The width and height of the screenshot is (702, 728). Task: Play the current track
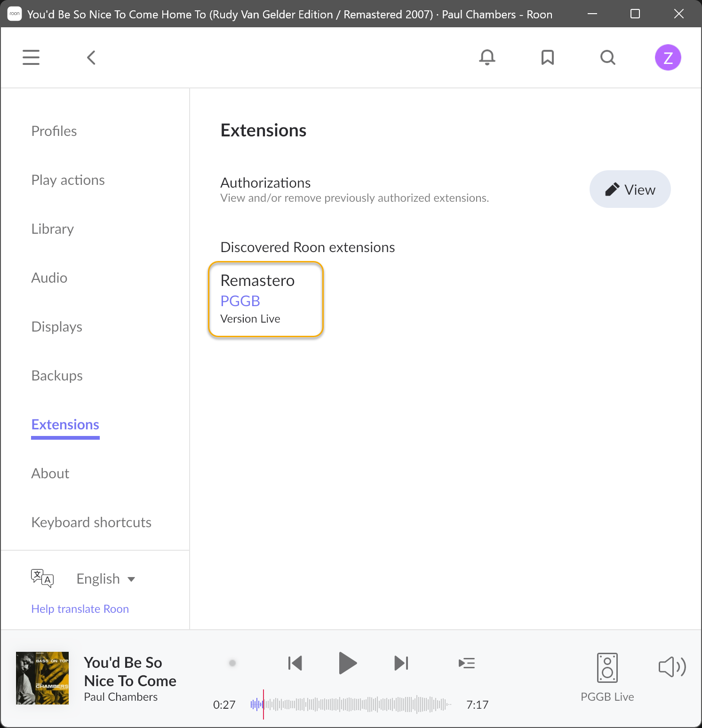pos(348,663)
